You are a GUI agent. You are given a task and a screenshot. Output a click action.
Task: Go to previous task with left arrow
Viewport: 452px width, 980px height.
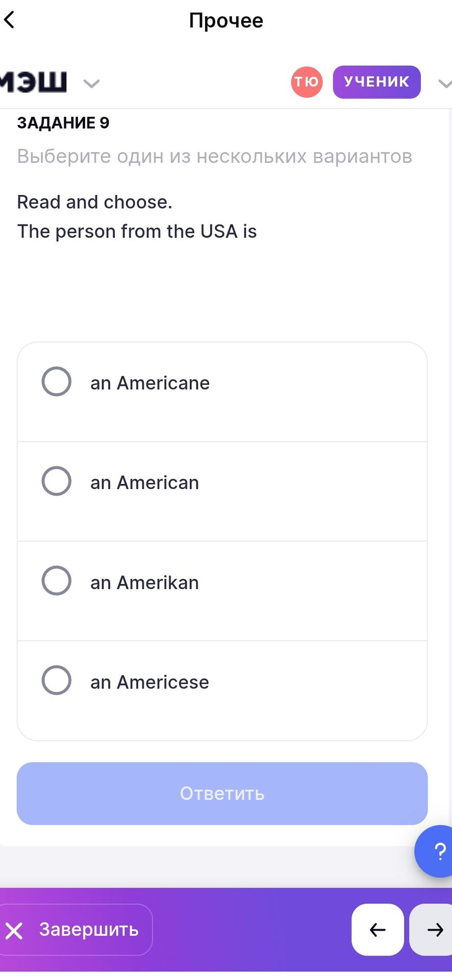[378, 929]
